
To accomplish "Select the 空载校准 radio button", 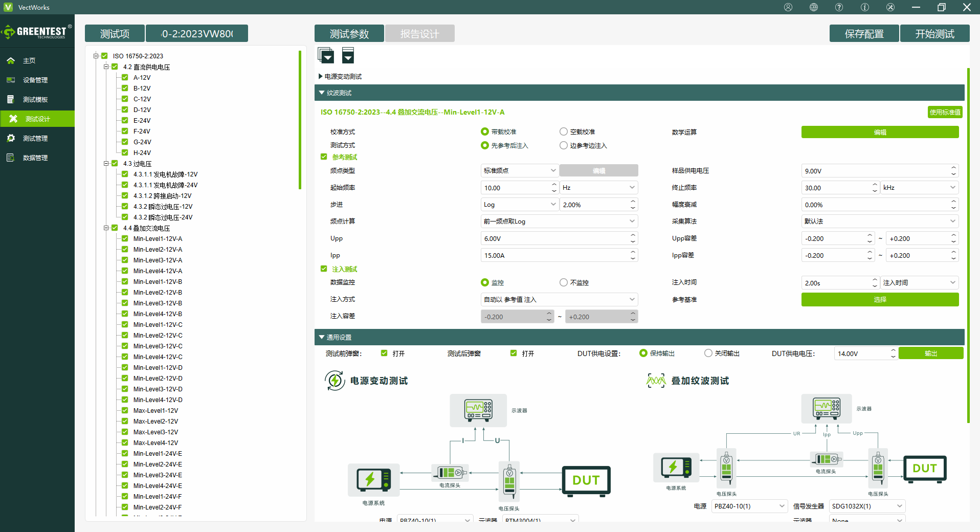I will point(564,132).
